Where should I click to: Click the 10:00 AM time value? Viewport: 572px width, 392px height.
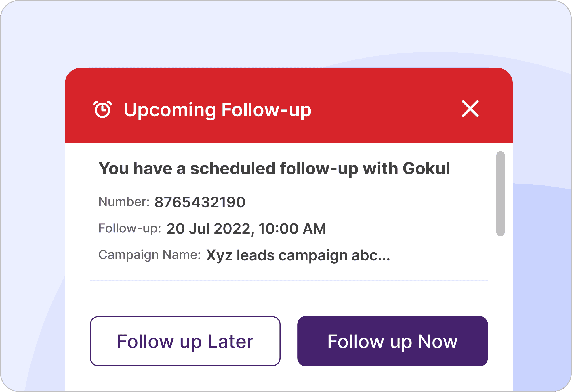292,229
